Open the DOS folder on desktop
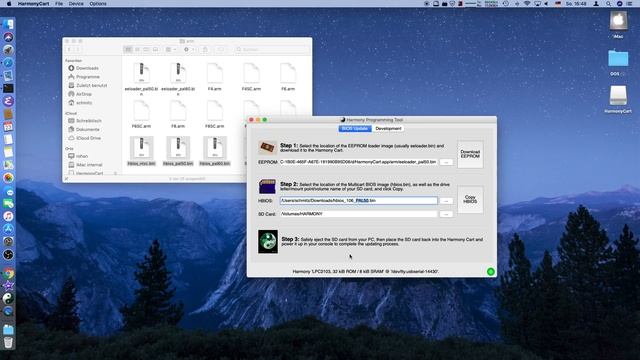The image size is (640, 360). point(618,62)
